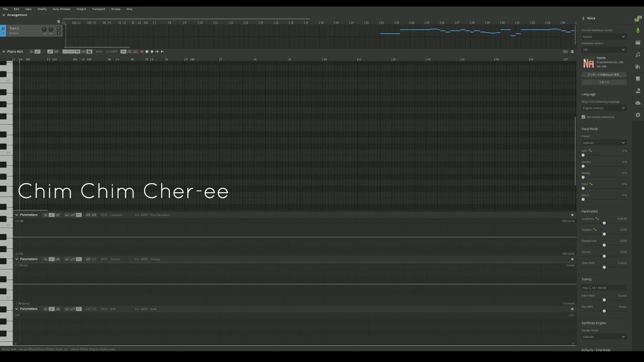Screen dimensions: 644x362
Task: Click the Synthesizer V logo icon
Action: pos(638,18)
